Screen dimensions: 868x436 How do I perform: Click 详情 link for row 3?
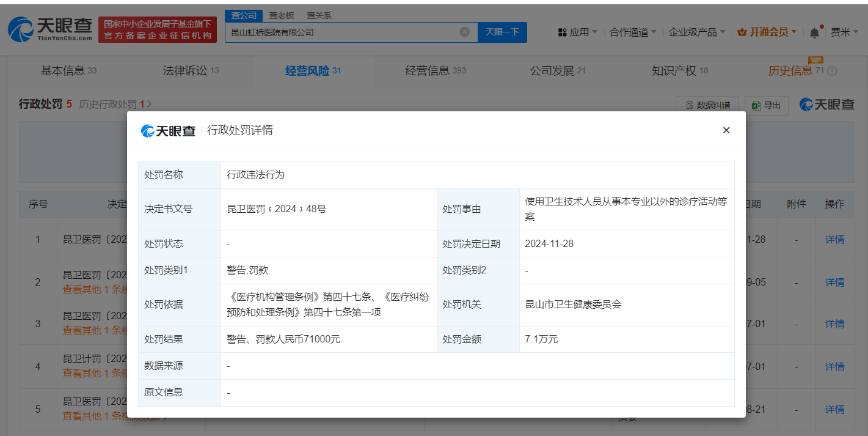834,323
